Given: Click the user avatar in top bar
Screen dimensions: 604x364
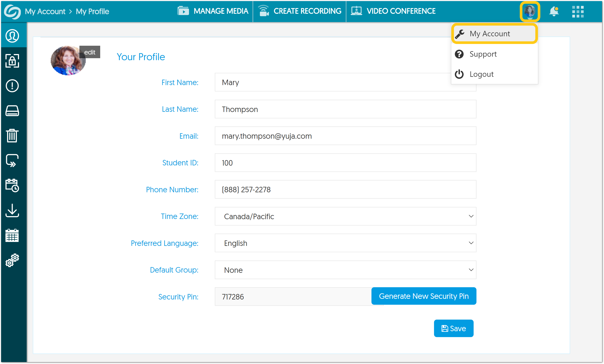Looking at the screenshot, I should 530,12.
